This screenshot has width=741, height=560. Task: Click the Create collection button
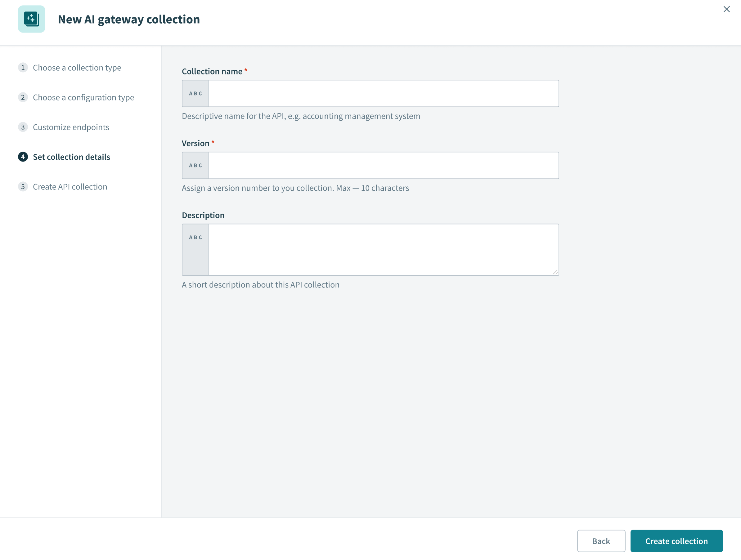point(676,541)
